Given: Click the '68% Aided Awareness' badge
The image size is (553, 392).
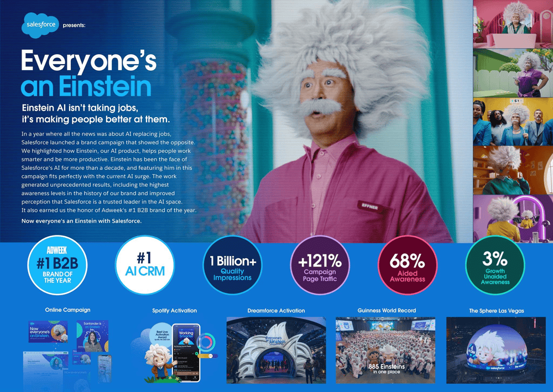Looking at the screenshot, I should (x=408, y=265).
